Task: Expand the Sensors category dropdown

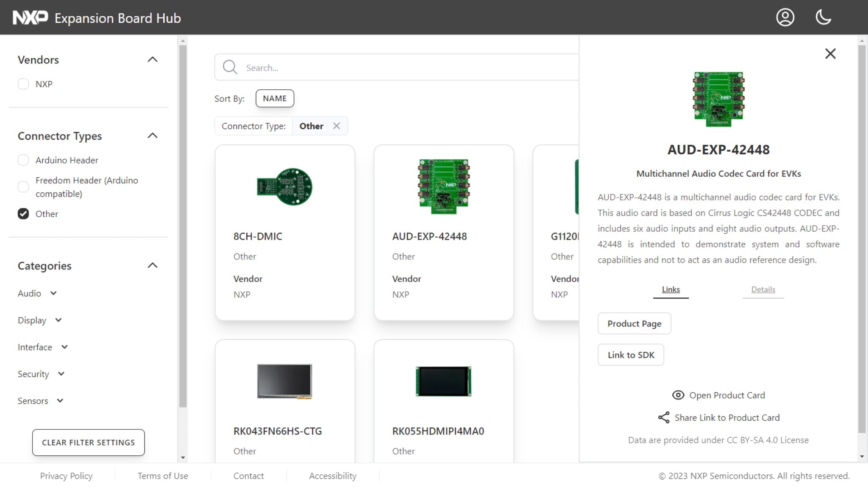Action: pyautogui.click(x=60, y=401)
